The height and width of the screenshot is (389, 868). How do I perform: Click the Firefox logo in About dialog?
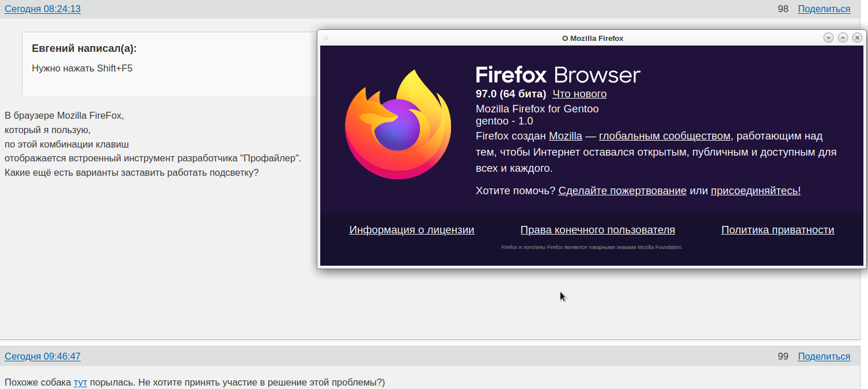pos(397,124)
